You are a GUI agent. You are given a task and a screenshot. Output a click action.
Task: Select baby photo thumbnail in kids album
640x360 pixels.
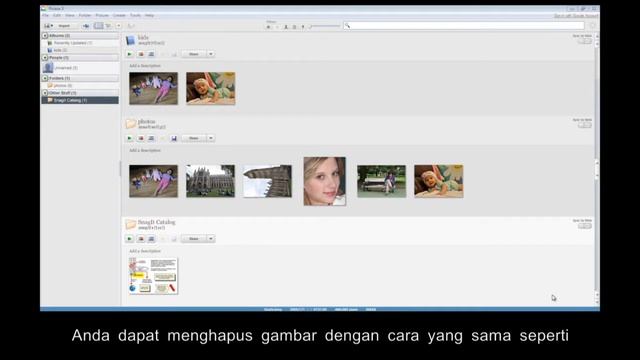point(211,89)
